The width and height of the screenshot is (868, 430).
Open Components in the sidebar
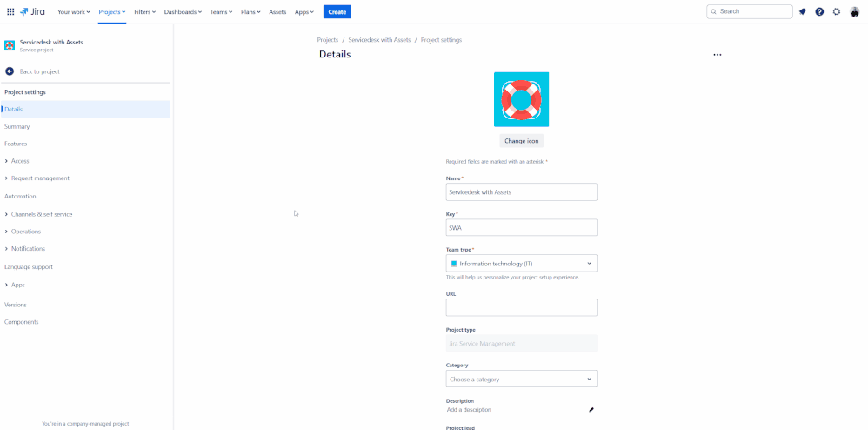[x=22, y=322]
